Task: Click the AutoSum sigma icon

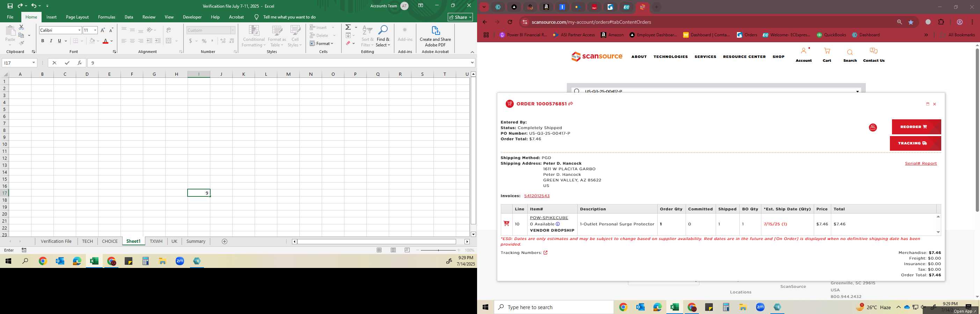Action: pyautogui.click(x=348, y=27)
